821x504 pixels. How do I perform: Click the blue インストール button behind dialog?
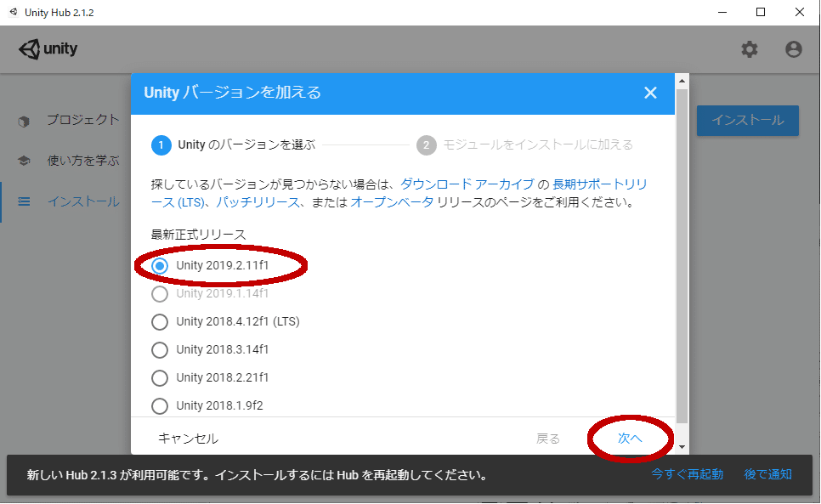747,121
